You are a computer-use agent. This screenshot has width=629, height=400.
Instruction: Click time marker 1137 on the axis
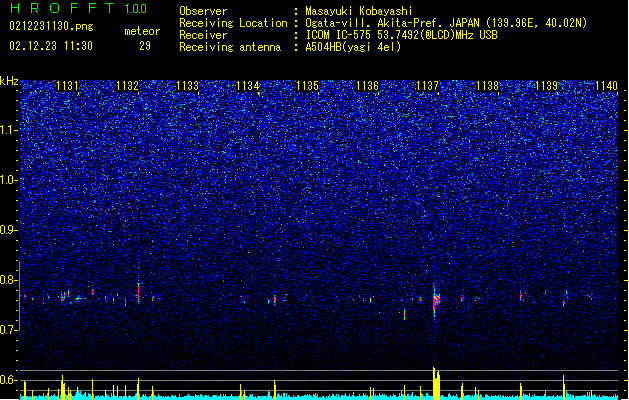click(x=428, y=86)
